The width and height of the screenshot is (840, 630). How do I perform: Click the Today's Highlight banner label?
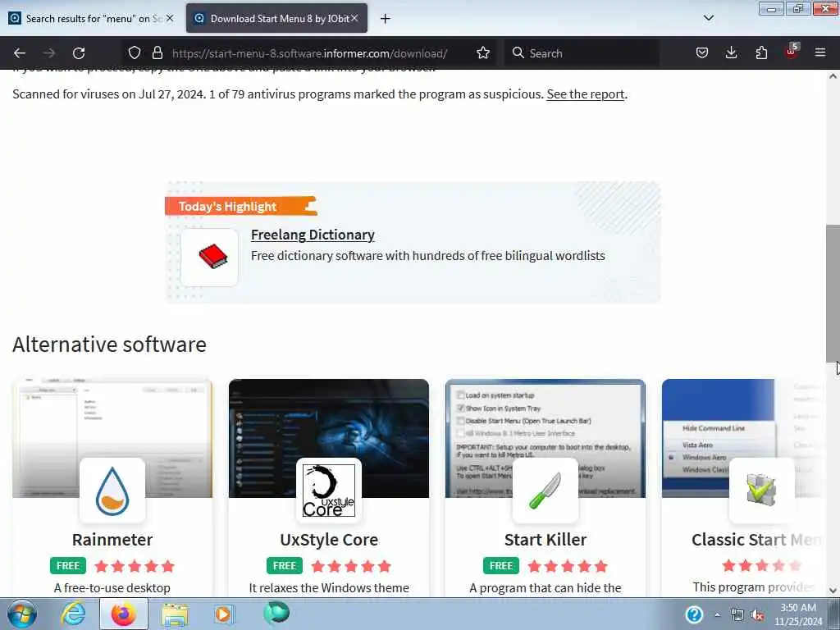(240, 206)
